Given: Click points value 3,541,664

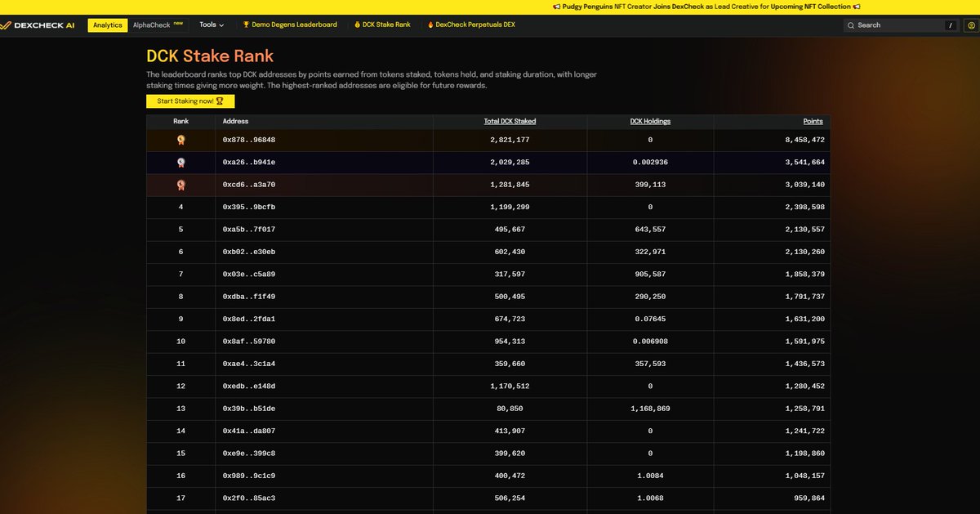Looking at the screenshot, I should pyautogui.click(x=804, y=163).
